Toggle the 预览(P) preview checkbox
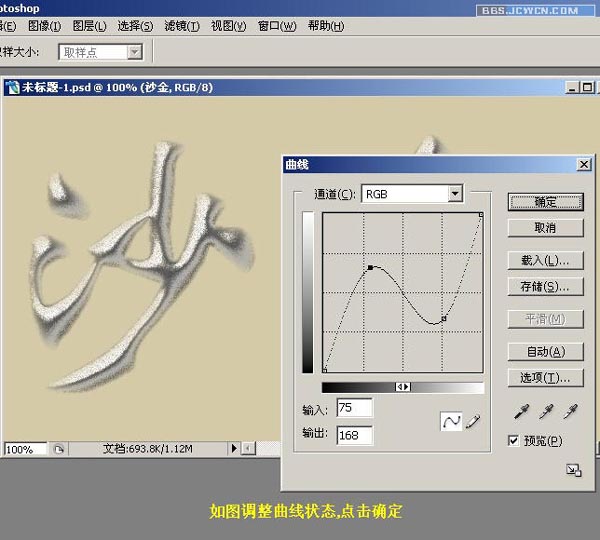Image resolution: width=600 pixels, height=540 pixels. click(x=514, y=440)
